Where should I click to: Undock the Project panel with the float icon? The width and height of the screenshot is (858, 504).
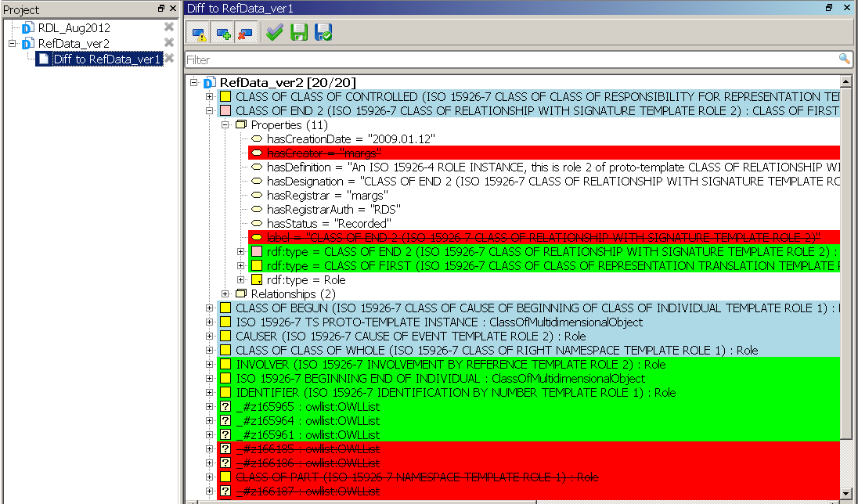pos(161,8)
